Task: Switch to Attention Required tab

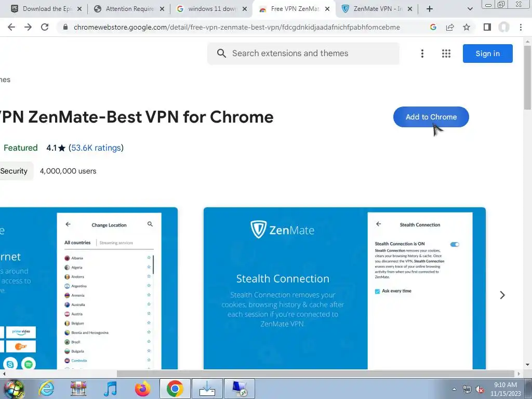Action: pyautogui.click(x=129, y=9)
